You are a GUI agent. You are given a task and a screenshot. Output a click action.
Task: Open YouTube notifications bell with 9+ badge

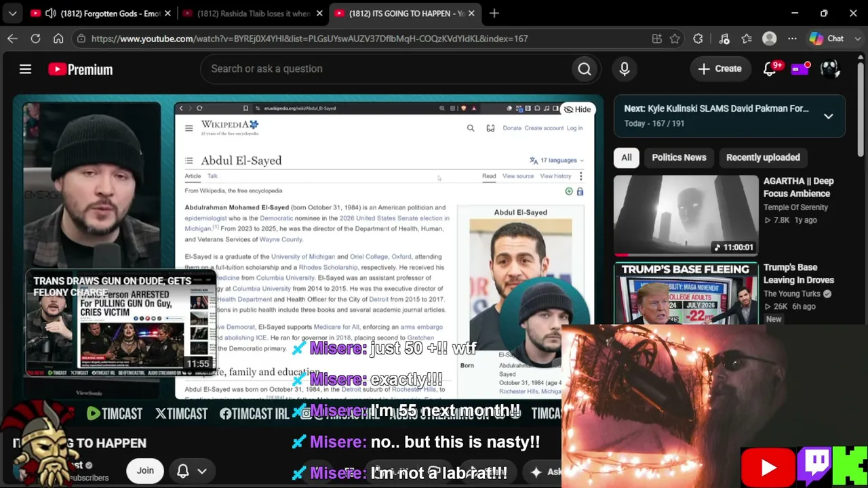point(770,68)
